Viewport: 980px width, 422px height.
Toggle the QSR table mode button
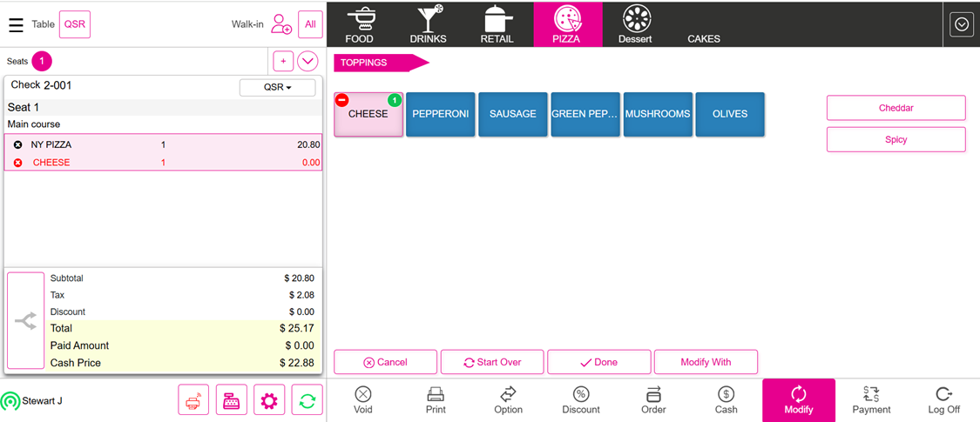click(x=75, y=24)
